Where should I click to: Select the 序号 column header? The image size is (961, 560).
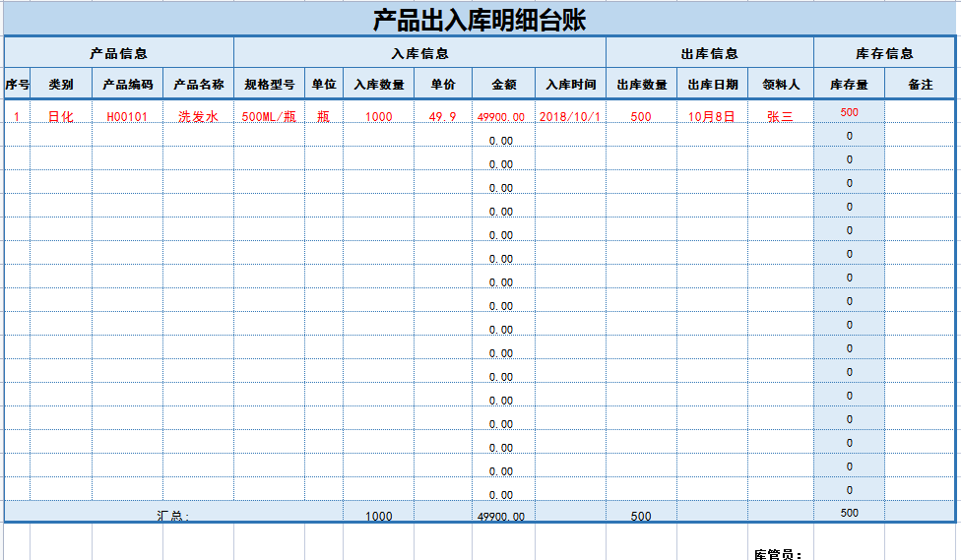click(17, 84)
